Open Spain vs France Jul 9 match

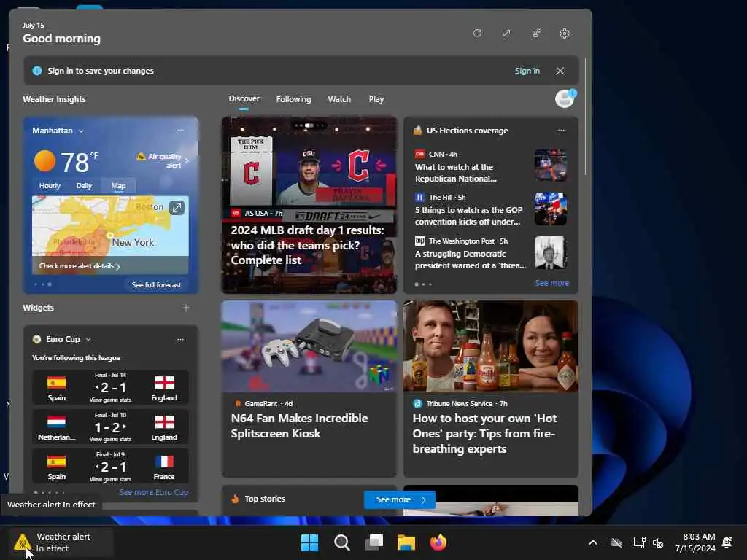click(111, 466)
